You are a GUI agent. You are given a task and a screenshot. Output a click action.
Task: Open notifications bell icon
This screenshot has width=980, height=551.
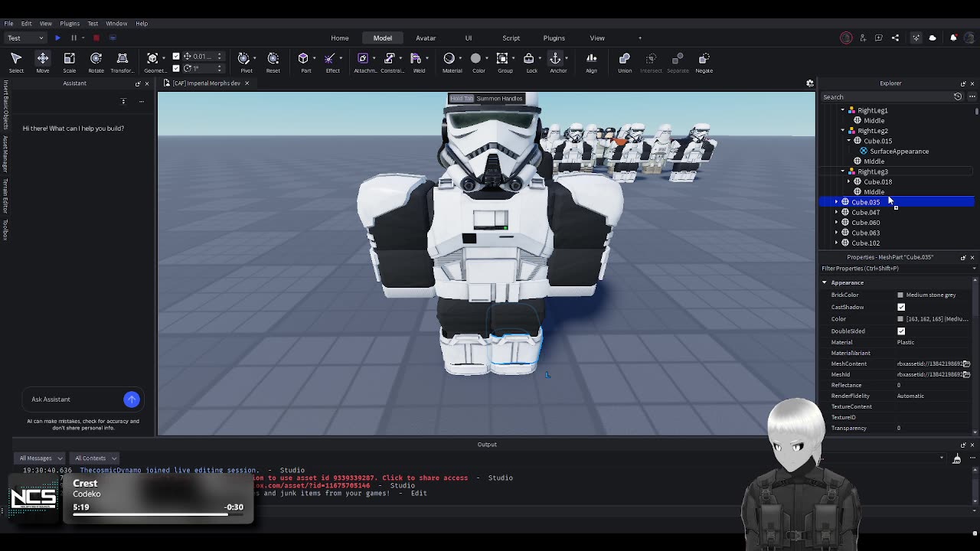click(953, 37)
